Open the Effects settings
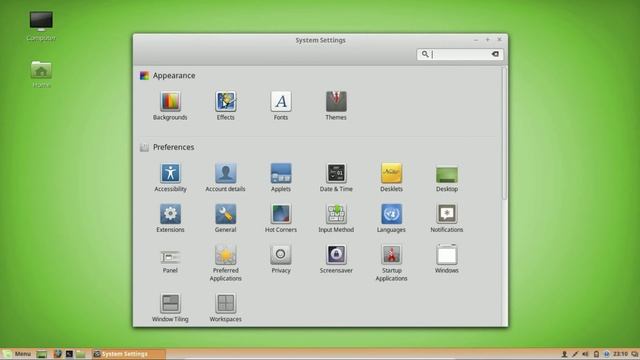 click(225, 106)
